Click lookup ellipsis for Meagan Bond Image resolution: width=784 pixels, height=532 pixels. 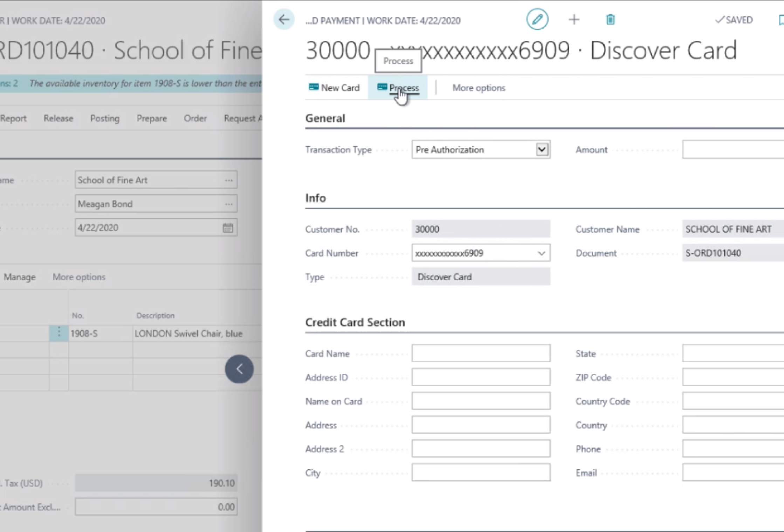(229, 204)
